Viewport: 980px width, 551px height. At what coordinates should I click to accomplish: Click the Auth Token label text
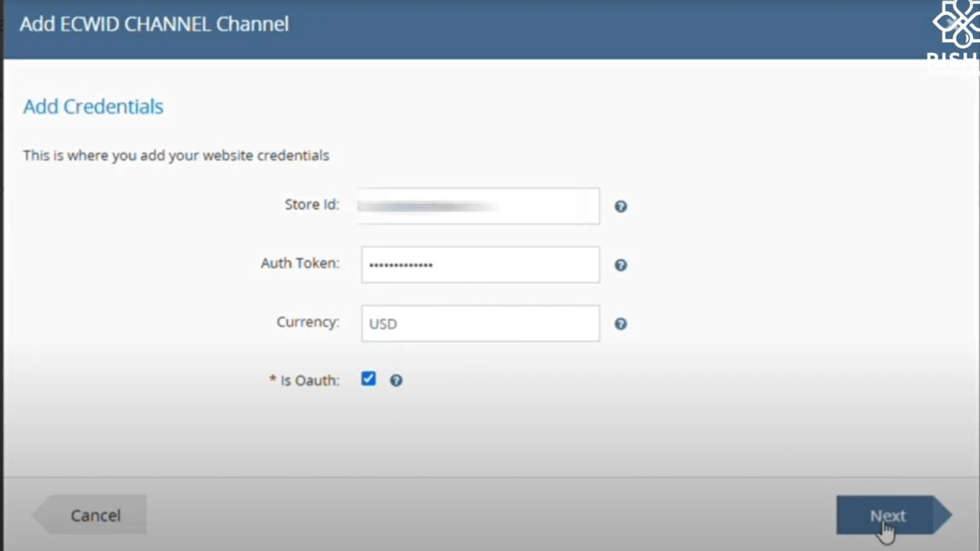point(300,263)
